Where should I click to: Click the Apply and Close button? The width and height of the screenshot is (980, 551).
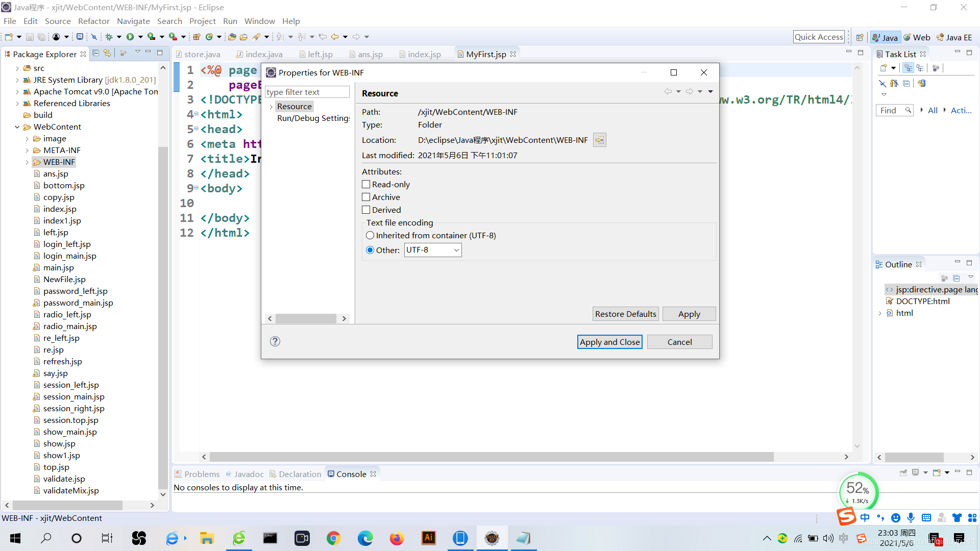tap(609, 342)
